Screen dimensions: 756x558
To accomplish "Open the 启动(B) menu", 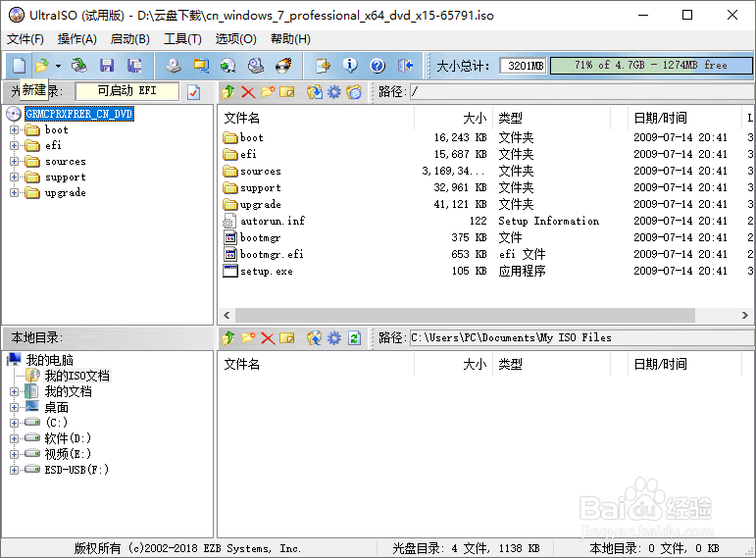I will [x=129, y=39].
